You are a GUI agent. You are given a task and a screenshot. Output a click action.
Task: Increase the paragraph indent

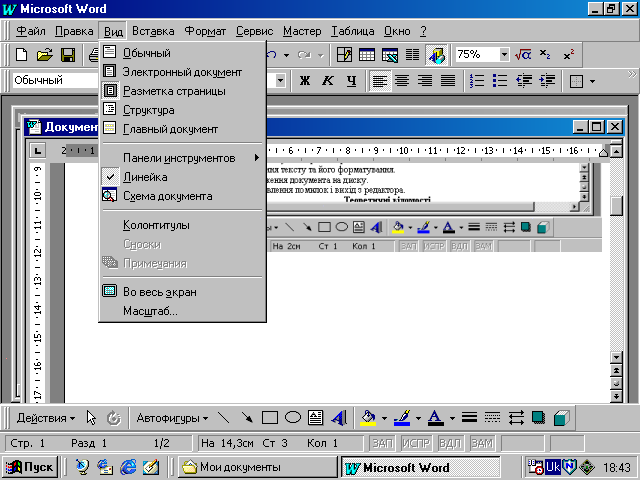547,81
